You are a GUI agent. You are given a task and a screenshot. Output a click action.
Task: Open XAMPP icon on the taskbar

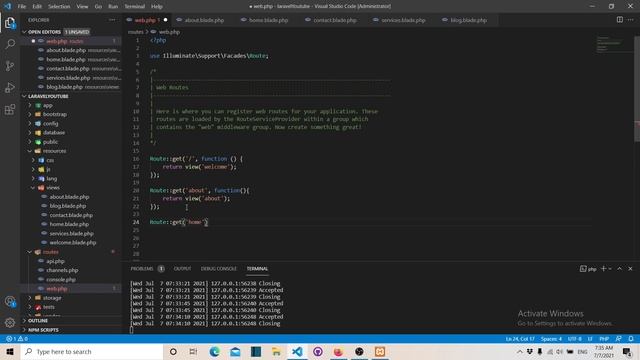point(380,351)
